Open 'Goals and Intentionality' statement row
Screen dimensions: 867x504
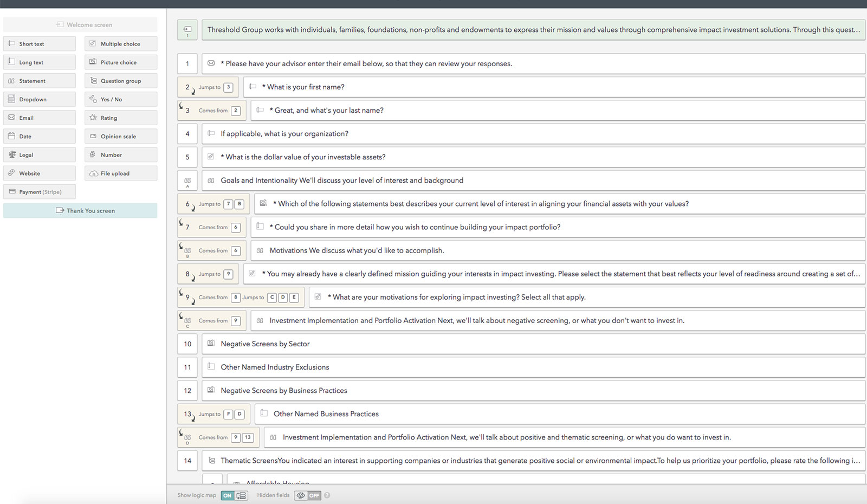pos(533,180)
